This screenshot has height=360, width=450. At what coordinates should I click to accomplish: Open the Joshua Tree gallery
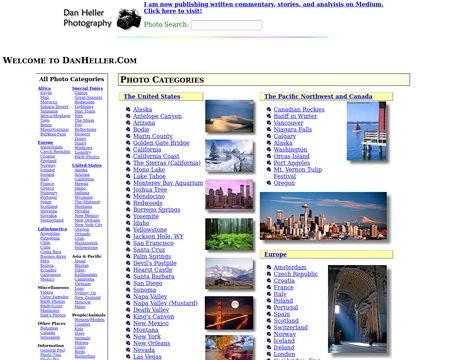[150, 189]
